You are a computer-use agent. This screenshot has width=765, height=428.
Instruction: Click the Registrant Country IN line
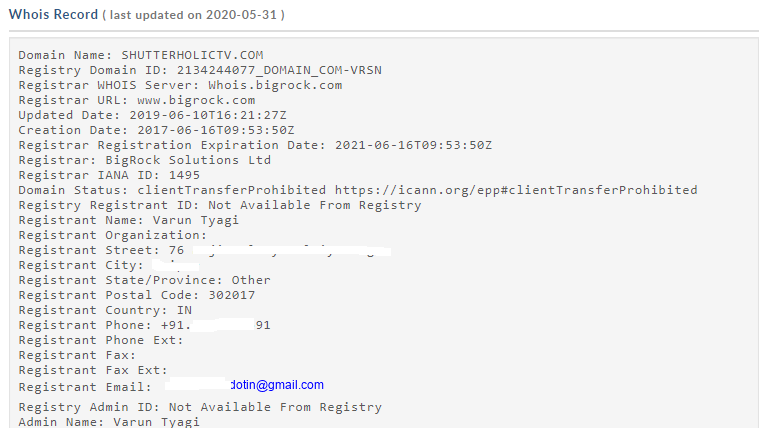point(105,310)
